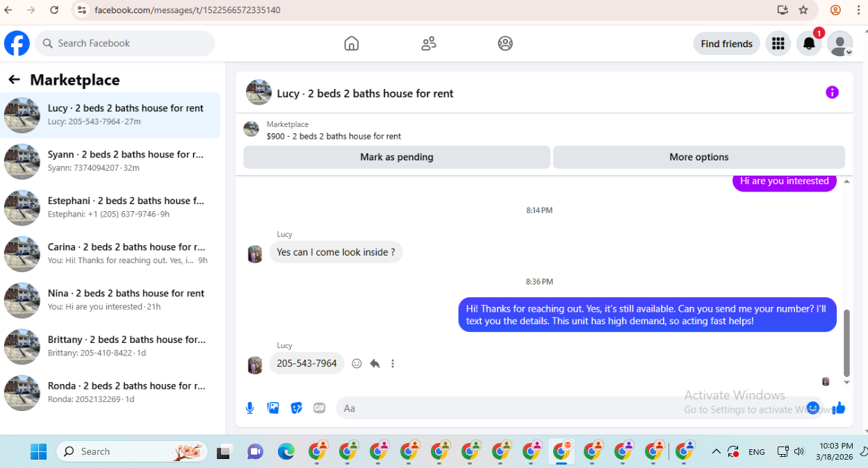The height and width of the screenshot is (468, 868).
Task: Click the blue 'Thanks for reaching out' message
Action: click(647, 315)
